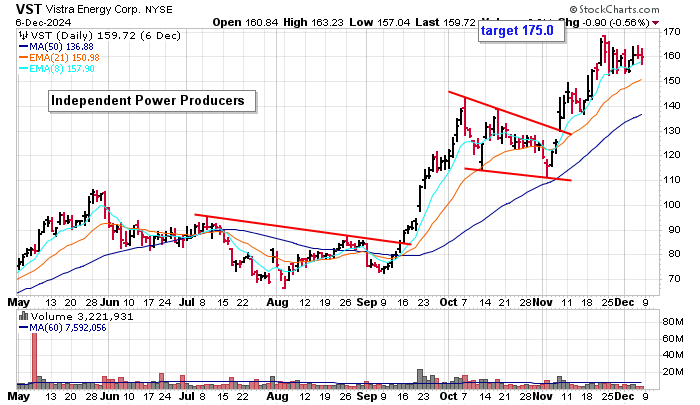This screenshot has width=700, height=405.
Task: Click the cyan EMA(8) legend color dash
Action: click(24, 69)
